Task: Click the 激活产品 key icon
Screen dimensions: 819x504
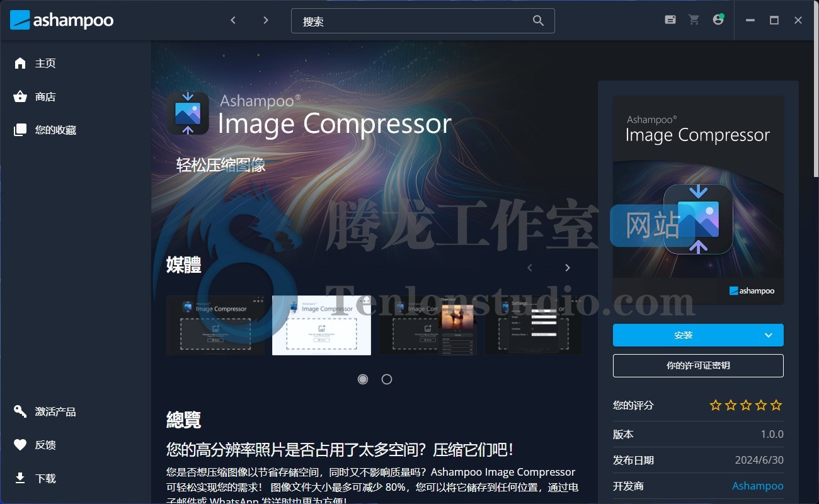Action: 20,411
